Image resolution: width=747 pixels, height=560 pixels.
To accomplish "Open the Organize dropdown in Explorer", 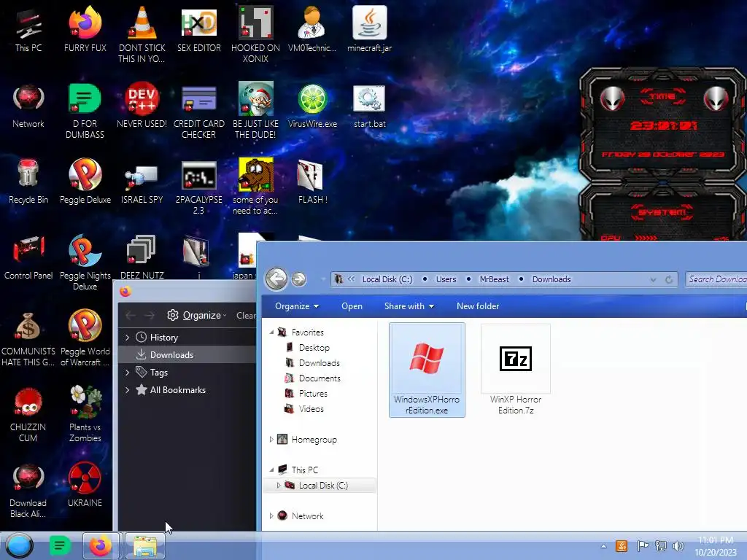I will 297,306.
